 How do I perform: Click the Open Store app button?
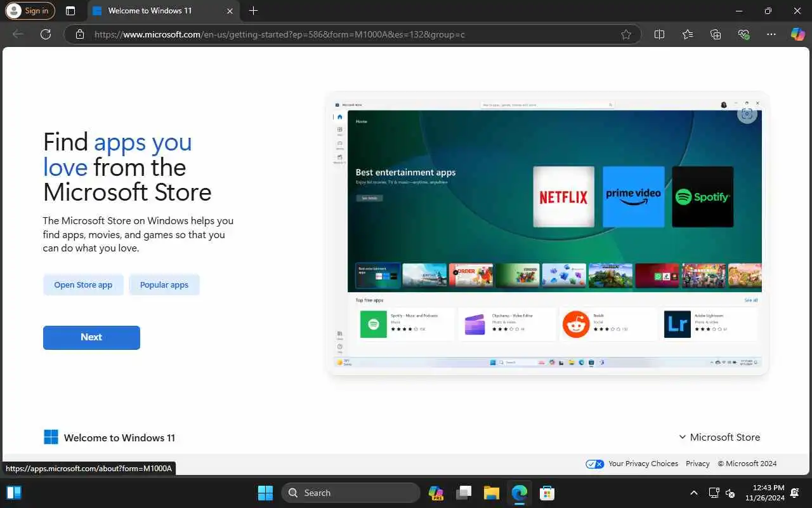[x=83, y=284]
